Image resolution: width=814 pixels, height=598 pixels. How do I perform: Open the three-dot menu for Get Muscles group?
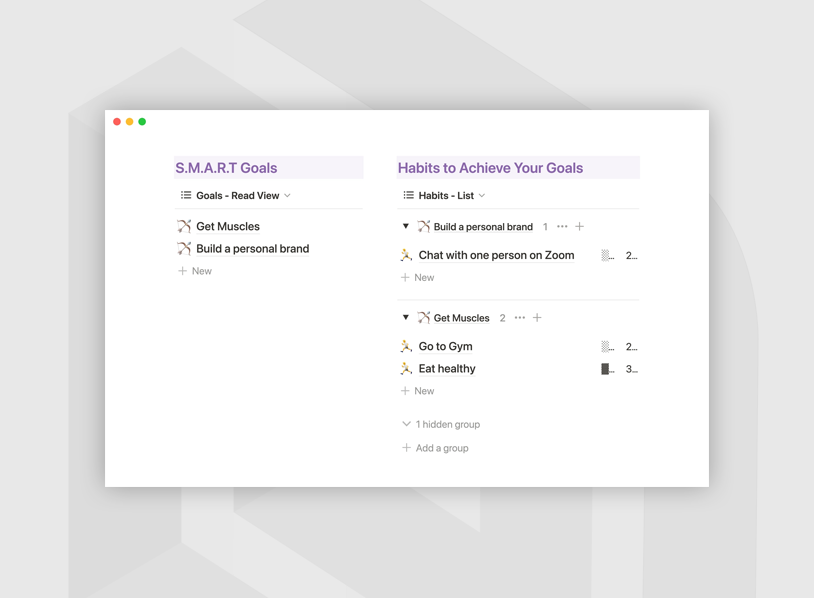point(520,318)
